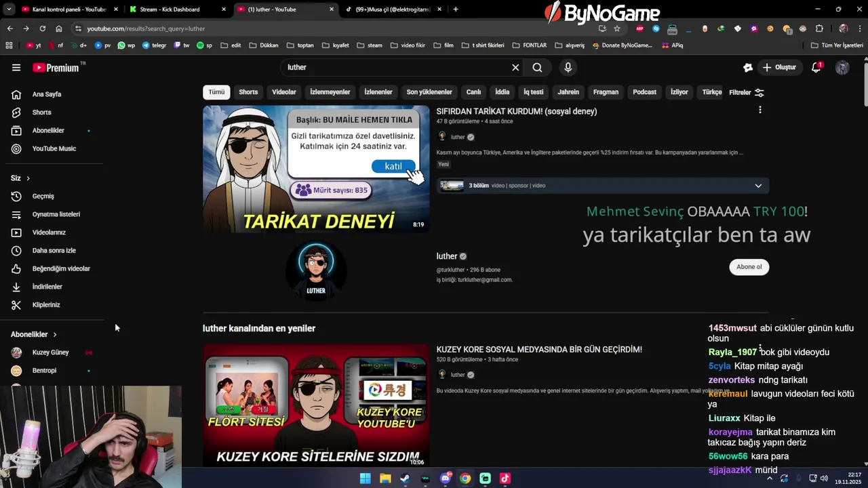Open YouTube notifications bell
Screen dimensions: 868x488
(816, 67)
